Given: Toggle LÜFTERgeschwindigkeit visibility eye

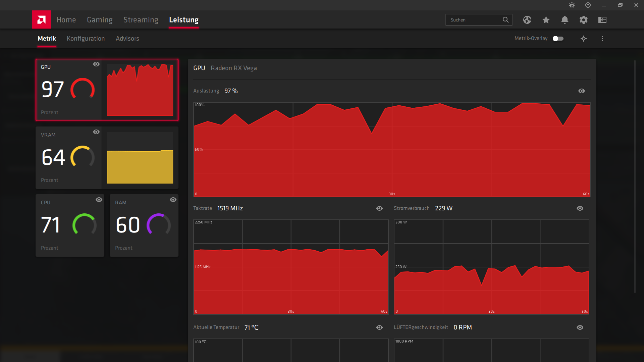Looking at the screenshot, I should click(x=580, y=327).
